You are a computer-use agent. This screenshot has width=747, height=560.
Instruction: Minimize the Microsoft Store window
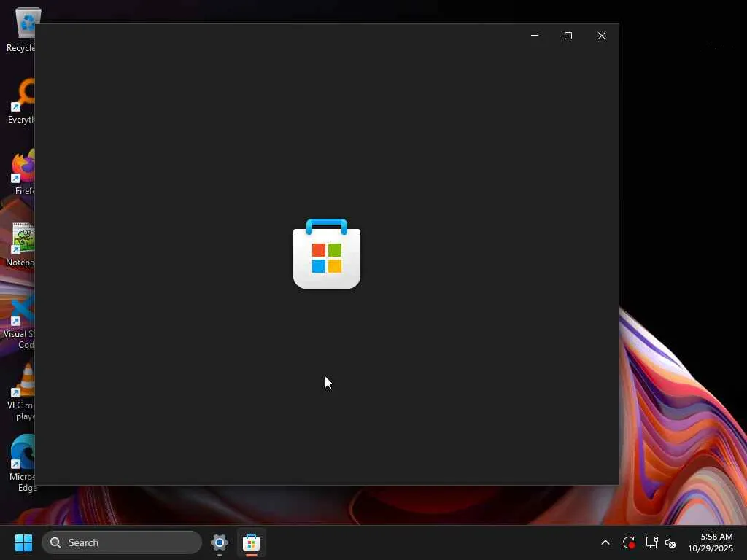pos(535,36)
